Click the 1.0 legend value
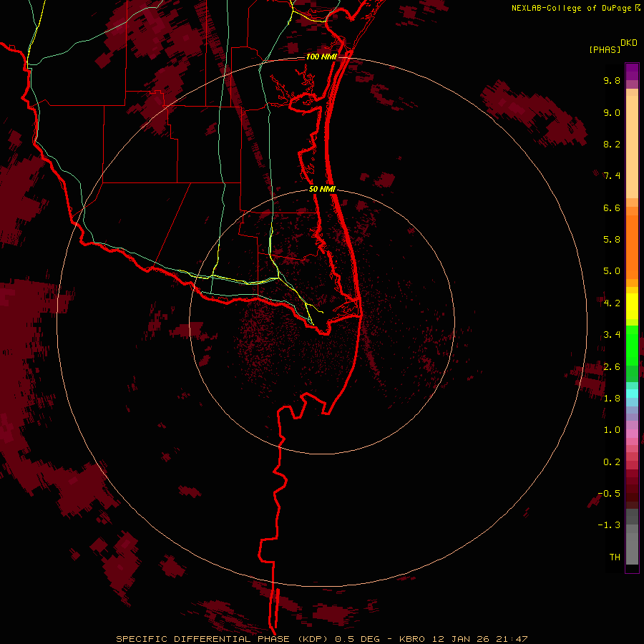 tap(612, 429)
